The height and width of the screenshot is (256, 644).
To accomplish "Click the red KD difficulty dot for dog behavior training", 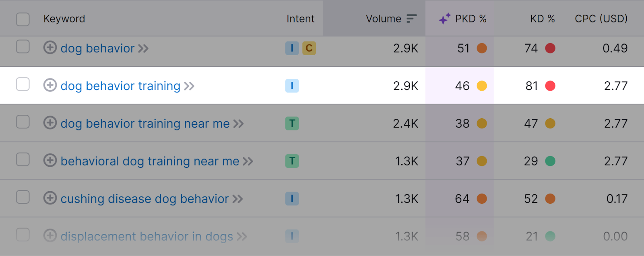I will 550,85.
